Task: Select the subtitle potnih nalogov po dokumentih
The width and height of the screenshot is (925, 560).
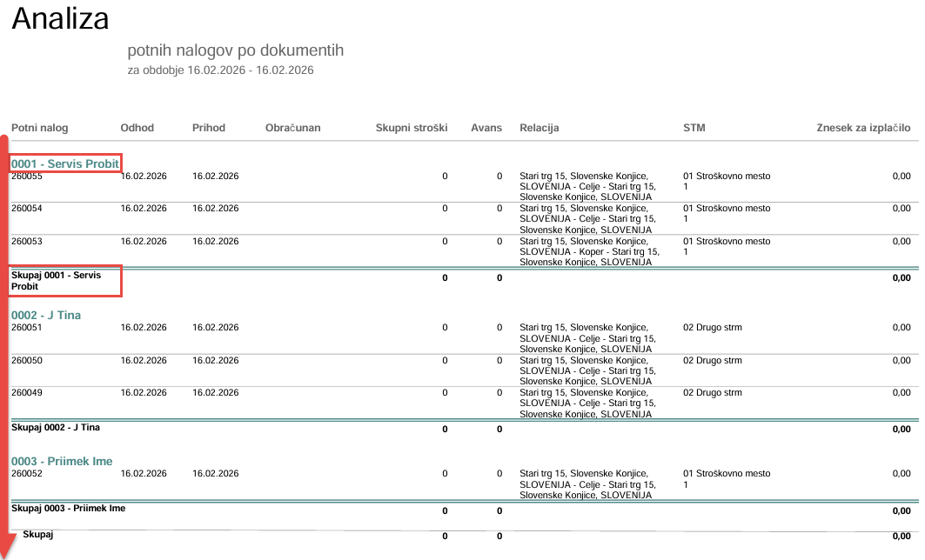Action: point(235,50)
